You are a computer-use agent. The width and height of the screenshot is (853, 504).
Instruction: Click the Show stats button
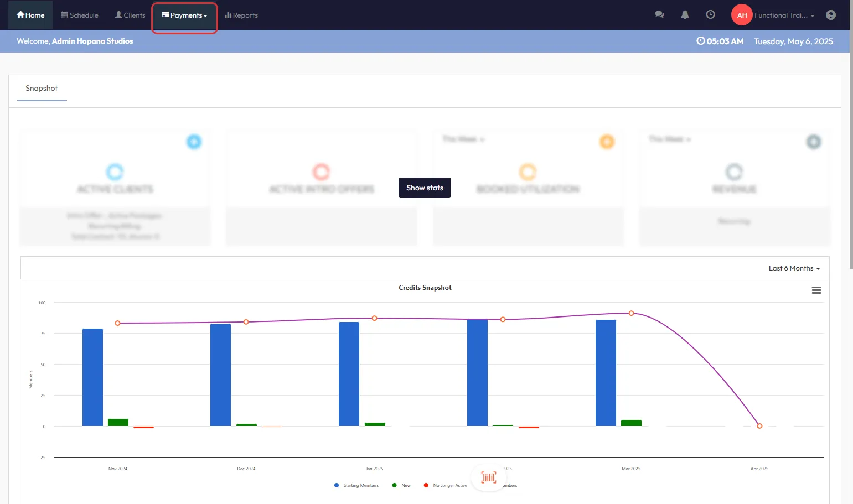coord(425,188)
